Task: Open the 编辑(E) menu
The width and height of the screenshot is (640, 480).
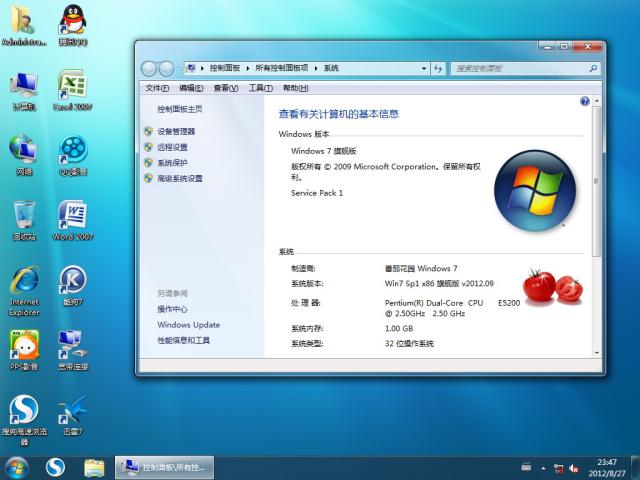Action: click(191, 88)
